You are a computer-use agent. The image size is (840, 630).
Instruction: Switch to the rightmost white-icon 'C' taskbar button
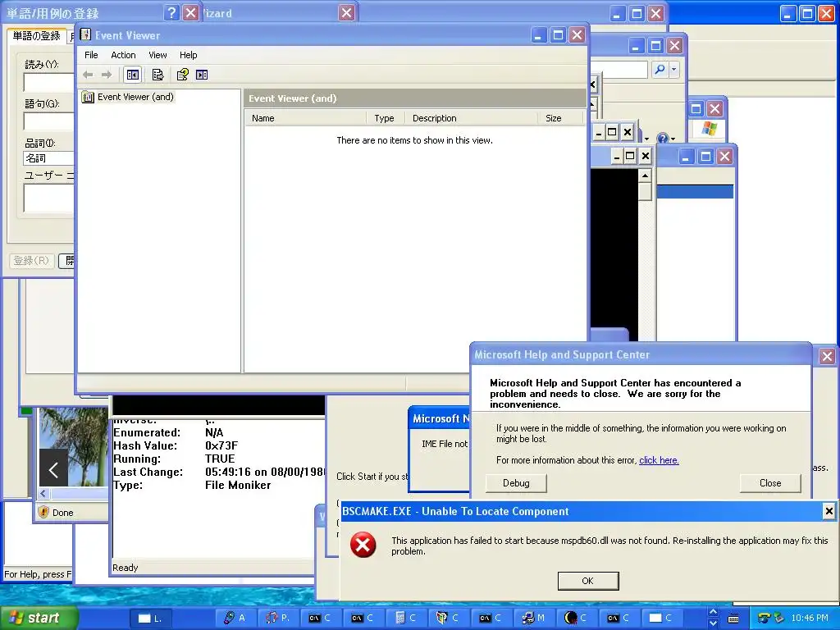tap(662, 618)
